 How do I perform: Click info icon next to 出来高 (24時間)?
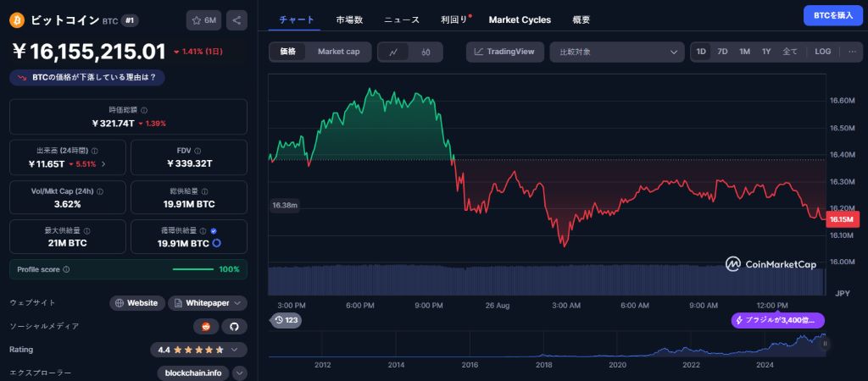coord(95,151)
